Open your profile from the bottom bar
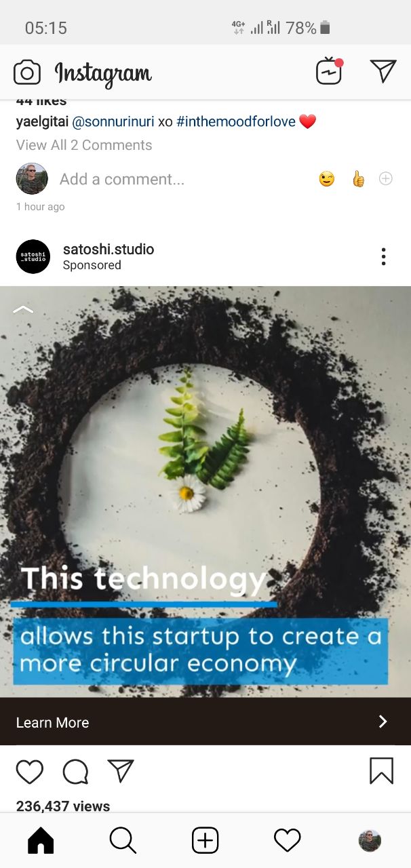411x868 pixels. point(370,841)
